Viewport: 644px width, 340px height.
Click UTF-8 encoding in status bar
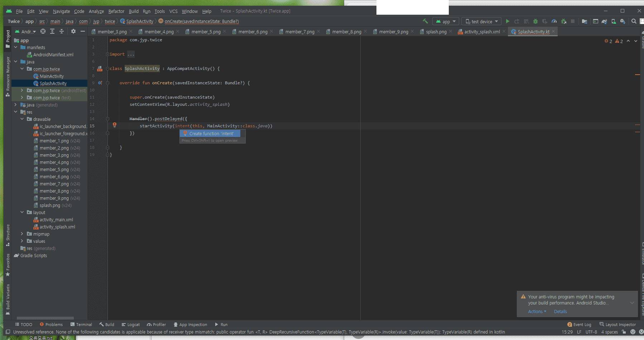click(x=591, y=332)
